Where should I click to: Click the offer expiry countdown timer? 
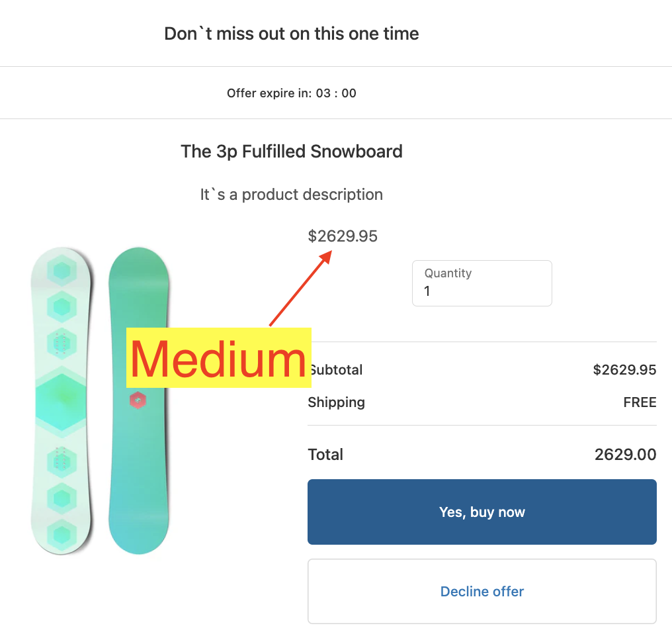336,93
